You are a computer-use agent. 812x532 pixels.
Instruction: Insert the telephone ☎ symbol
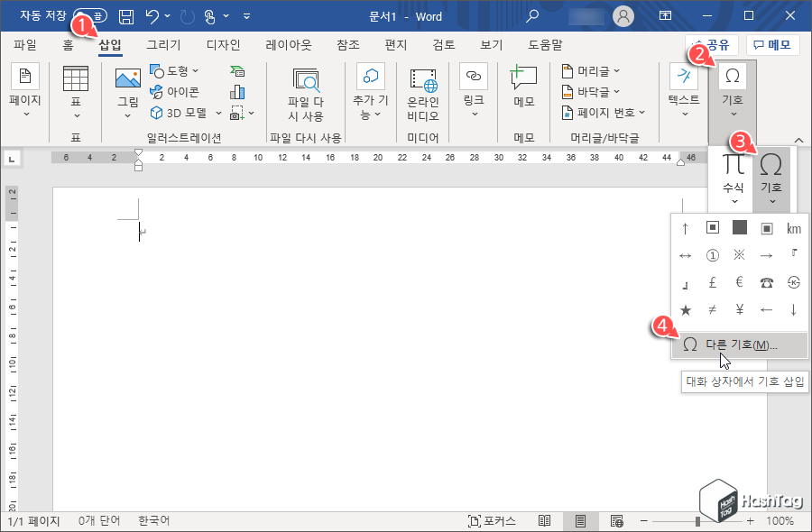766,282
